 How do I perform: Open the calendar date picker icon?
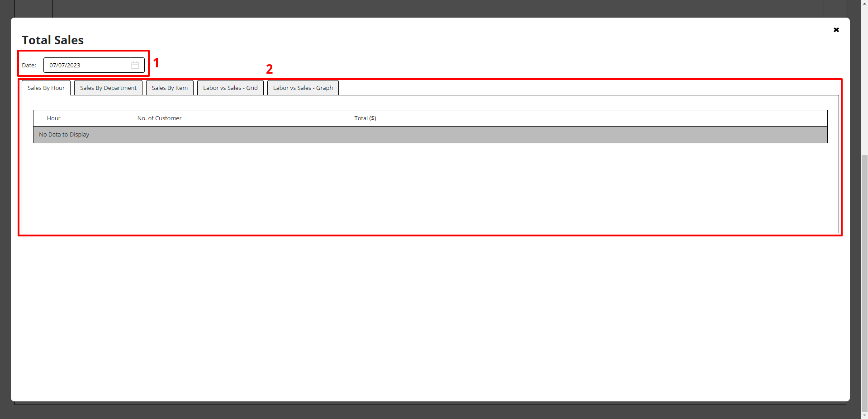(x=135, y=65)
